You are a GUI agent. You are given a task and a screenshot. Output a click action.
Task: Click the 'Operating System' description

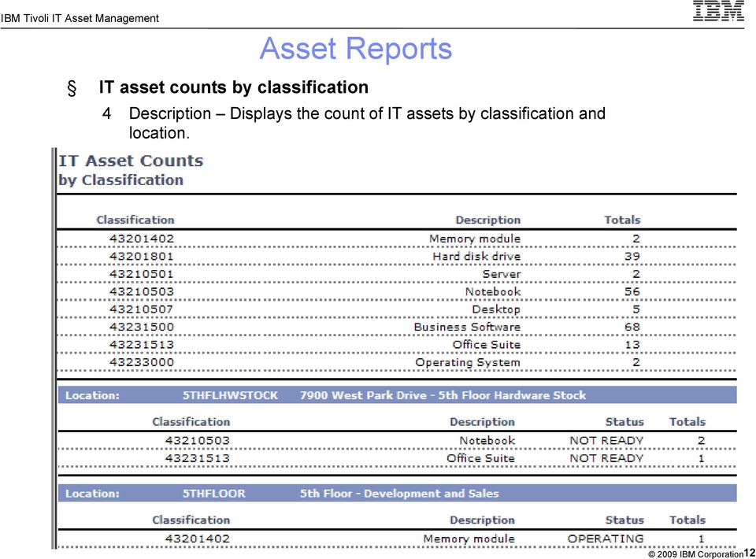468,362
